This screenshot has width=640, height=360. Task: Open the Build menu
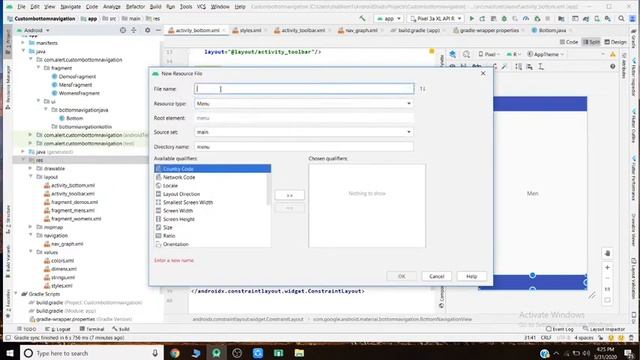[156, 7]
